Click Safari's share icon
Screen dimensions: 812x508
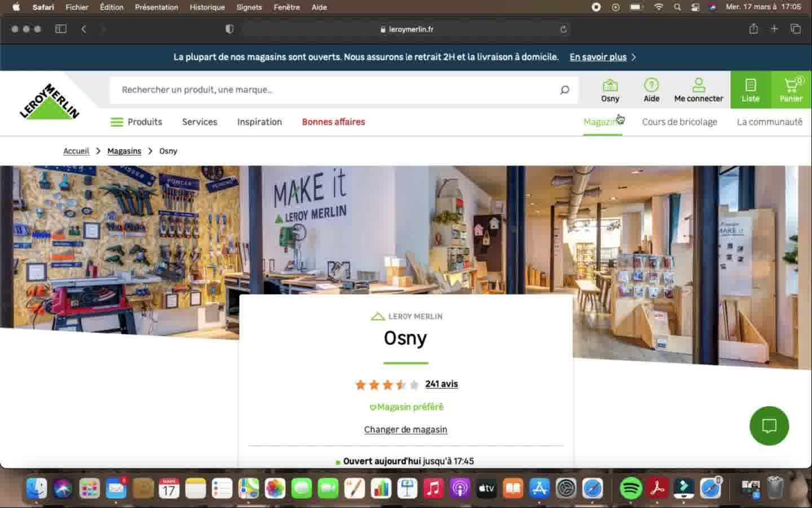tap(753, 29)
